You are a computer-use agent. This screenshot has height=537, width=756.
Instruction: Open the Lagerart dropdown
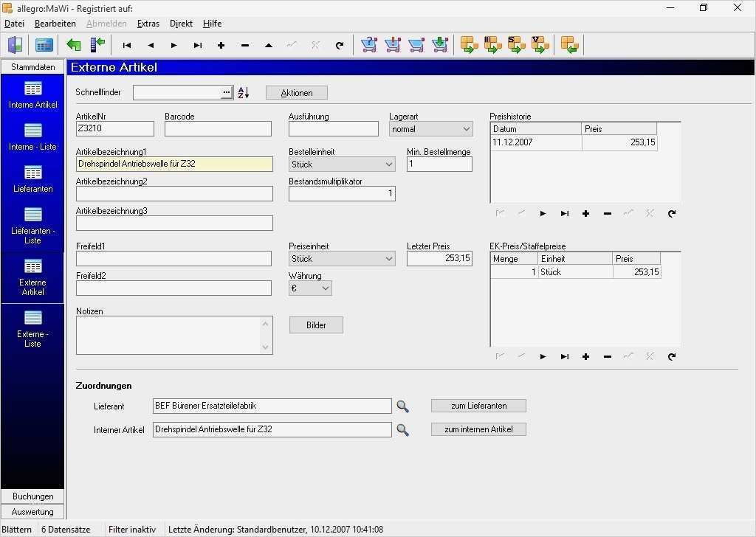click(x=466, y=128)
